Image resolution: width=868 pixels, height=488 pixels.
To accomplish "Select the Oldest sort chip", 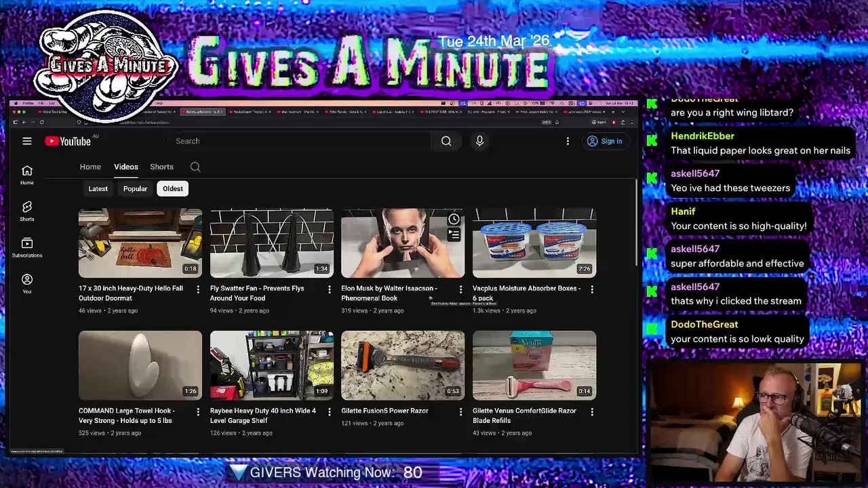I will (173, 188).
